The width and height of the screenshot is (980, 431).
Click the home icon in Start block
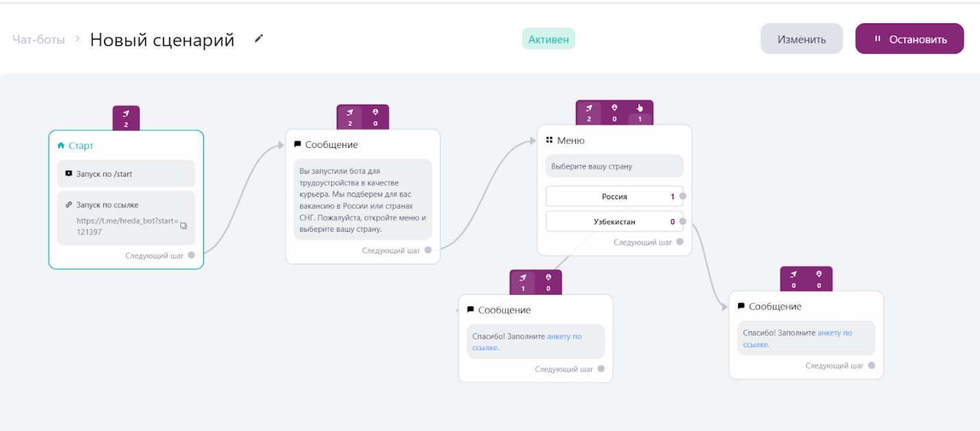(61, 146)
